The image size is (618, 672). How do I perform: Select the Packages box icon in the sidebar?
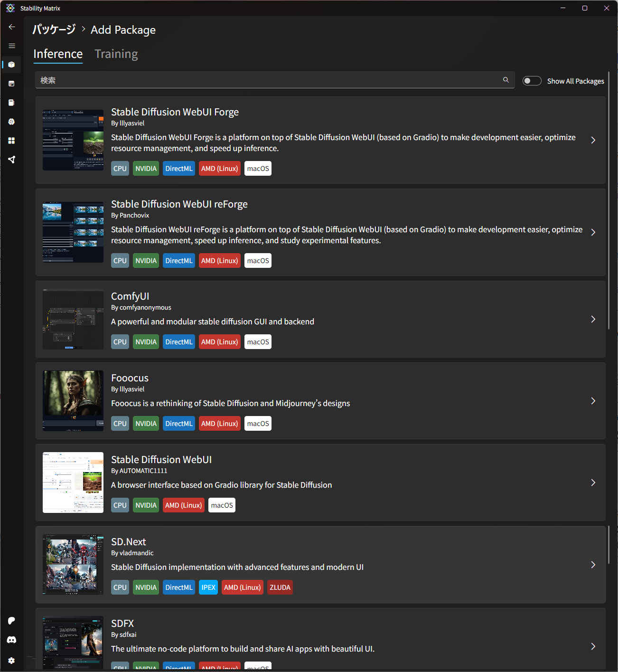[11, 65]
